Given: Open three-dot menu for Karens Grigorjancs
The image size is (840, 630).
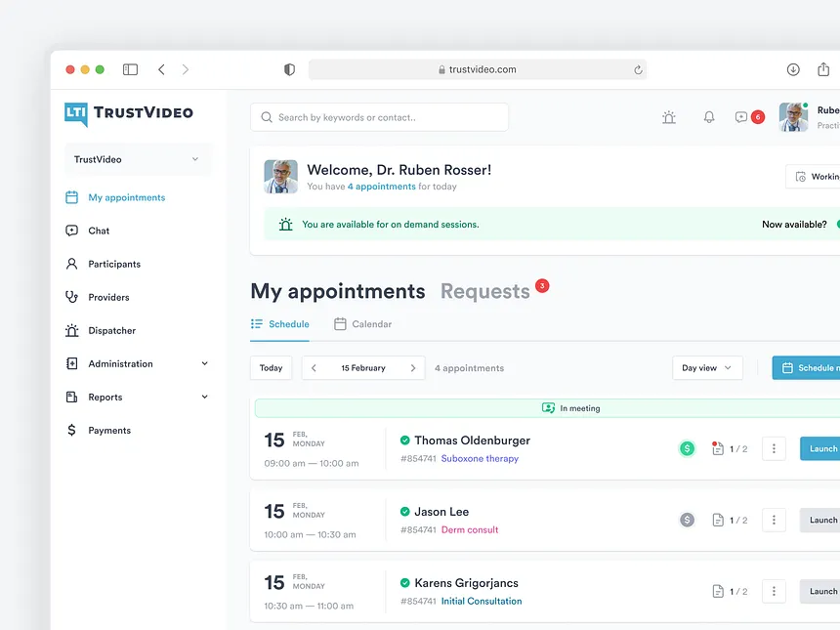Looking at the screenshot, I should pos(774,591).
